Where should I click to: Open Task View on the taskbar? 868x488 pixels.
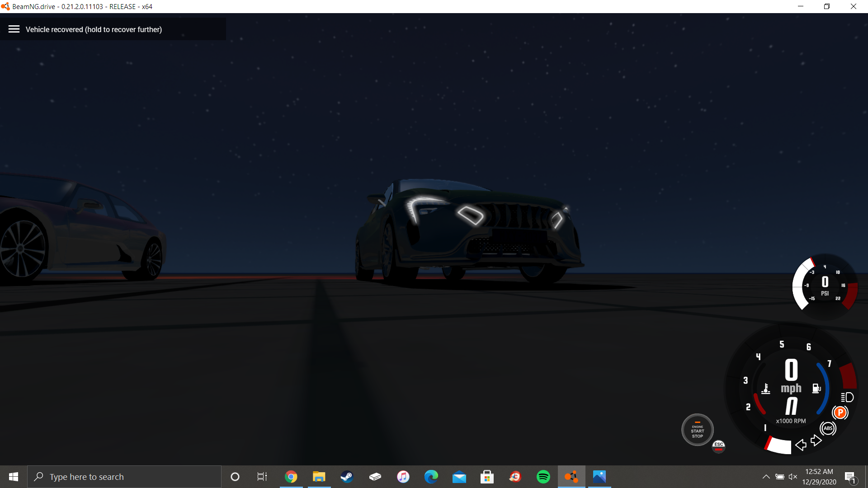point(262,477)
